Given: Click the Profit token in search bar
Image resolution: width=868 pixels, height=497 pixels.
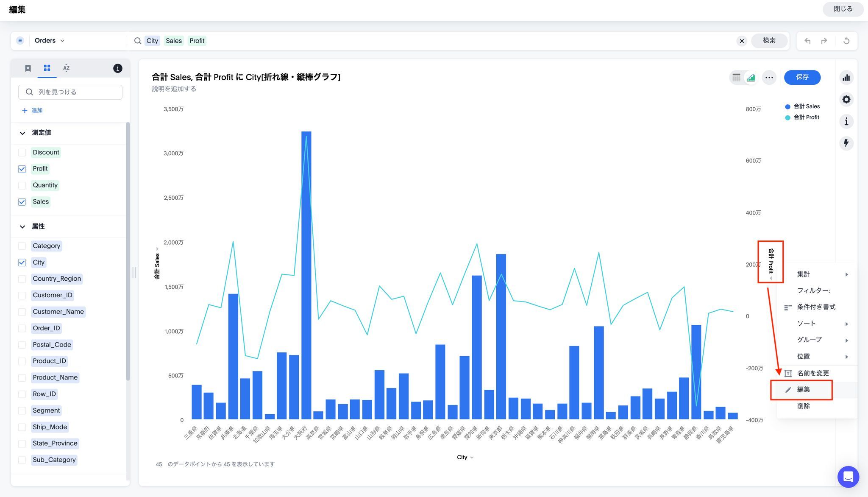Looking at the screenshot, I should click(x=197, y=41).
